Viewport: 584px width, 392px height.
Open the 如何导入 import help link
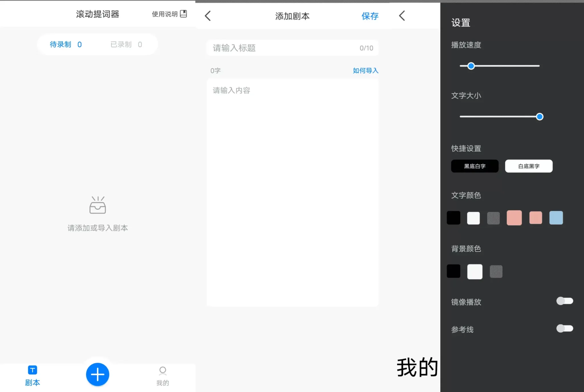tap(365, 70)
